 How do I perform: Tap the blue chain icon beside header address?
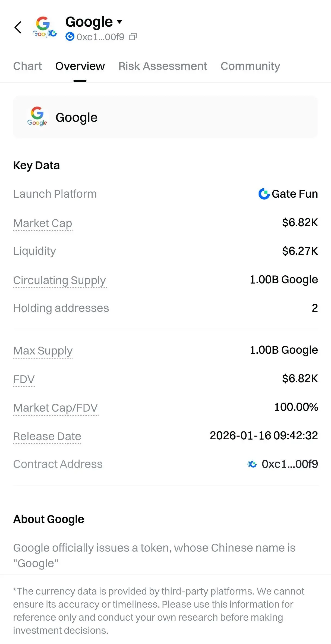pos(70,37)
